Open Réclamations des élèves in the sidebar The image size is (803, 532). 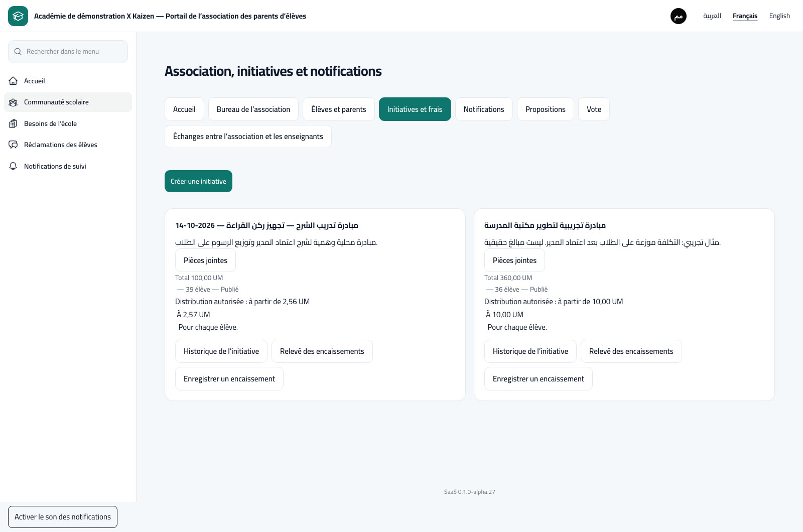point(68,145)
